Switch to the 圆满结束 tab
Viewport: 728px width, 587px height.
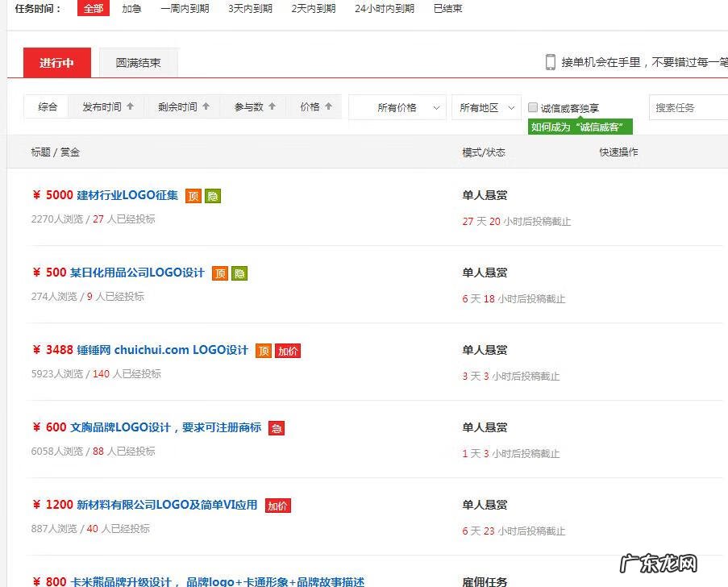(138, 62)
